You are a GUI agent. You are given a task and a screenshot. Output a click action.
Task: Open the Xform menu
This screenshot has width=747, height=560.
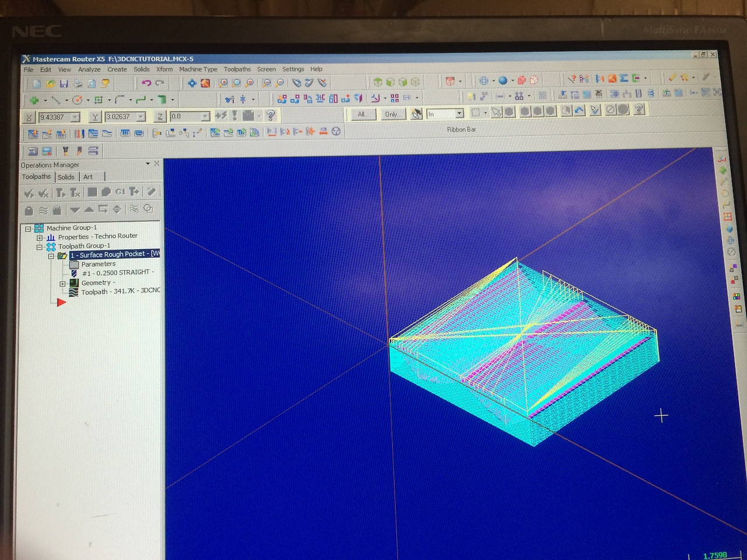(165, 69)
